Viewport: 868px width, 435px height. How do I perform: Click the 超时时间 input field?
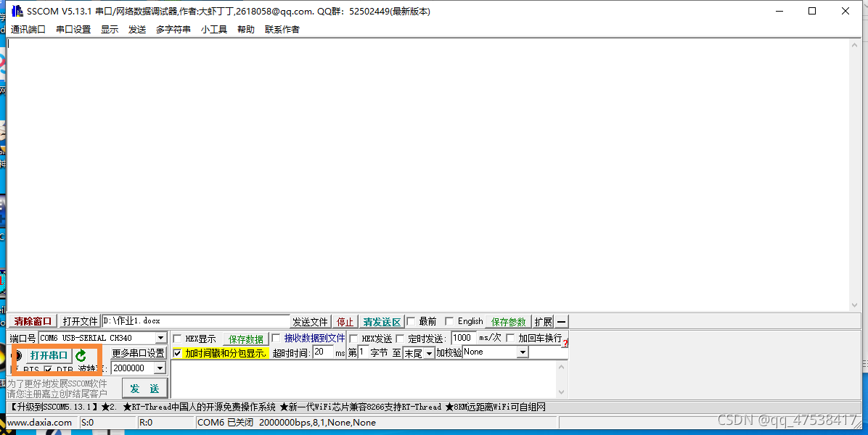323,352
